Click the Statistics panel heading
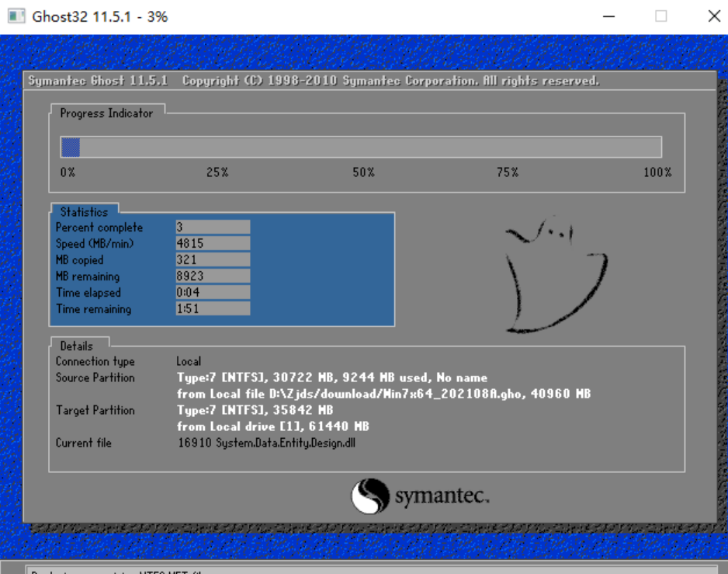 click(84, 212)
